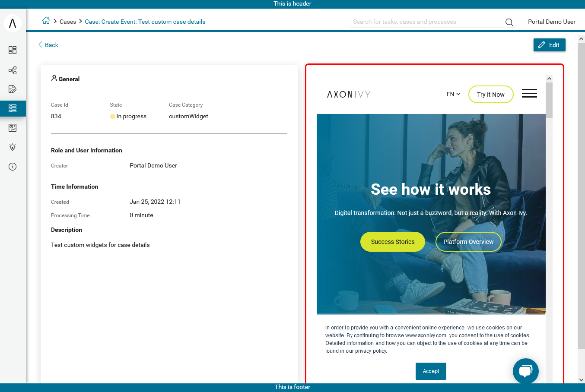Click the creator name Portal Demo User
This screenshot has height=392, width=585.
click(153, 165)
